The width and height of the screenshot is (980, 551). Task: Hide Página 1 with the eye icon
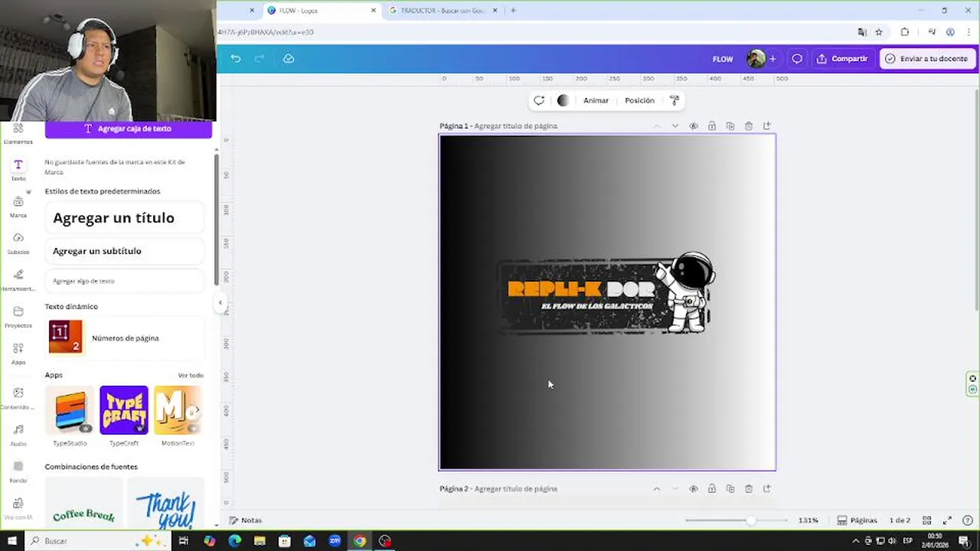pyautogui.click(x=694, y=126)
